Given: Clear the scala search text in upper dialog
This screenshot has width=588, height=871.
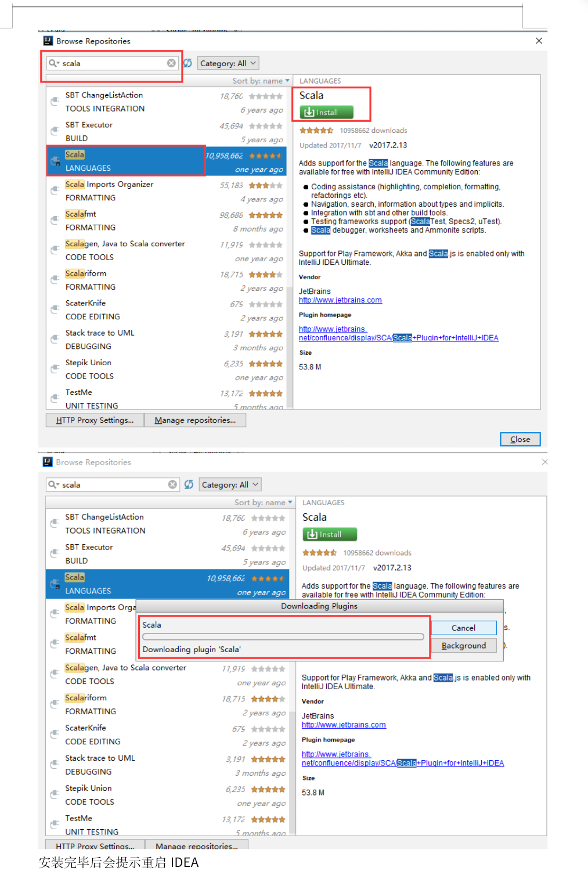Looking at the screenshot, I should coord(171,63).
